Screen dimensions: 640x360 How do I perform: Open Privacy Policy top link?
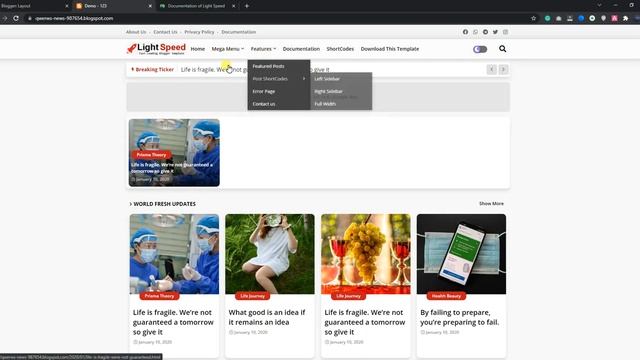[x=199, y=32]
